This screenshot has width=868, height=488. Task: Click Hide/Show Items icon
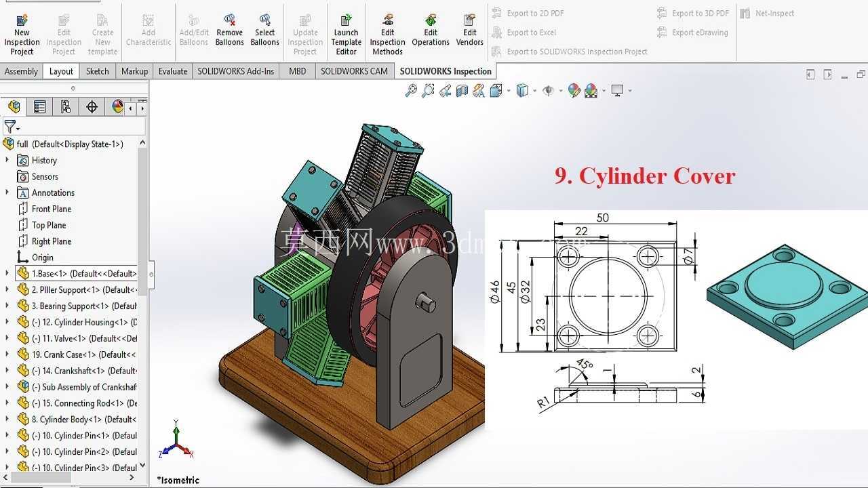[x=548, y=90]
